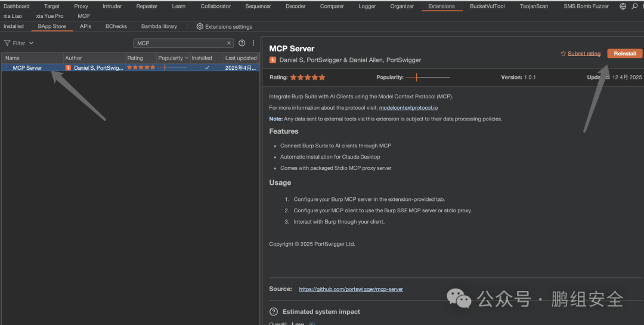Click the Extensions settings button

click(x=224, y=26)
